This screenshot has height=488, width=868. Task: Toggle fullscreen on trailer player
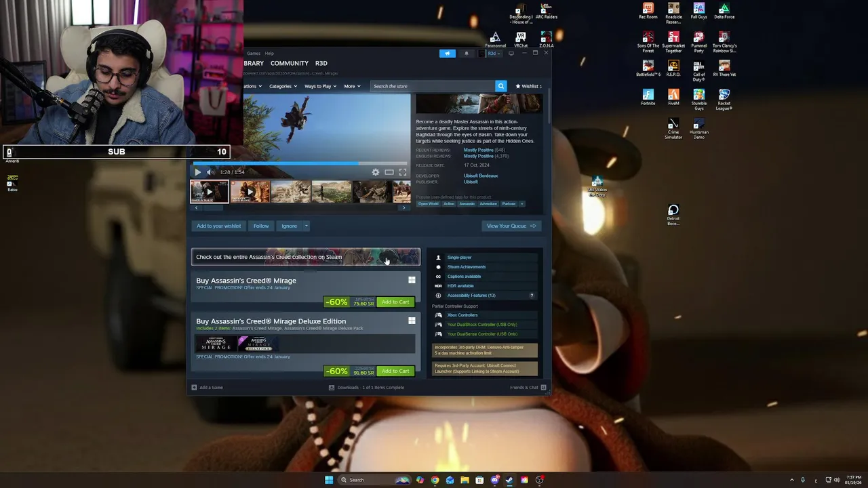(x=403, y=172)
